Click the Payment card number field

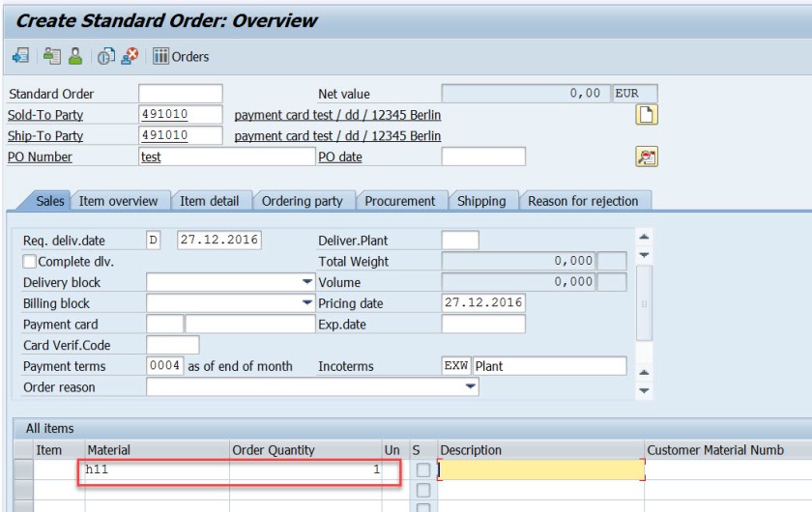(250, 324)
